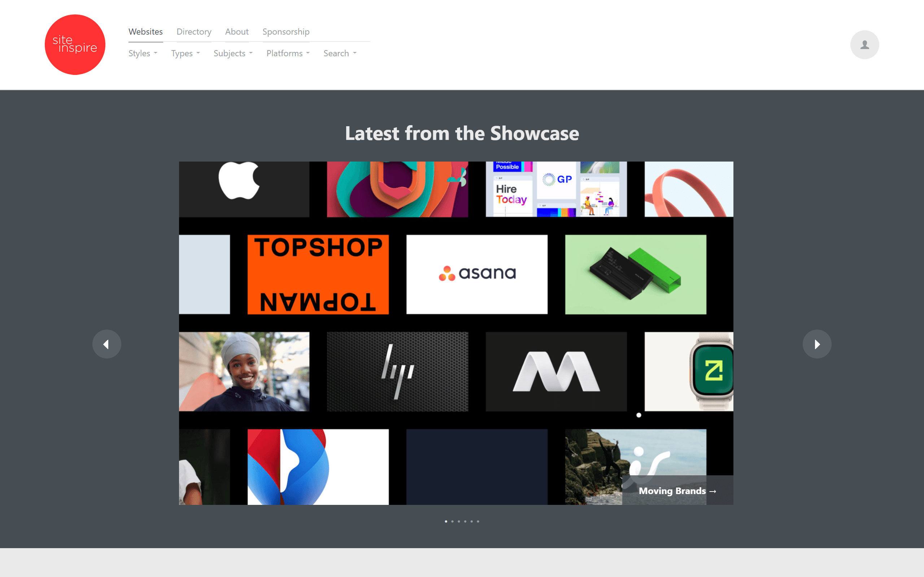Image resolution: width=924 pixels, height=577 pixels.
Task: Select first carousel pagination dot
Action: (446, 521)
